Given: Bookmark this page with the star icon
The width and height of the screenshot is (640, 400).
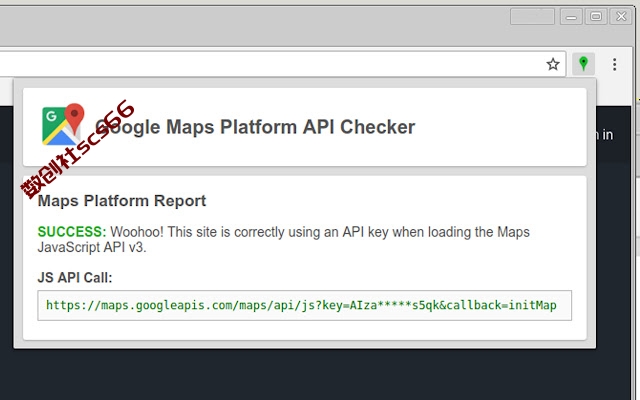Looking at the screenshot, I should coord(553,64).
